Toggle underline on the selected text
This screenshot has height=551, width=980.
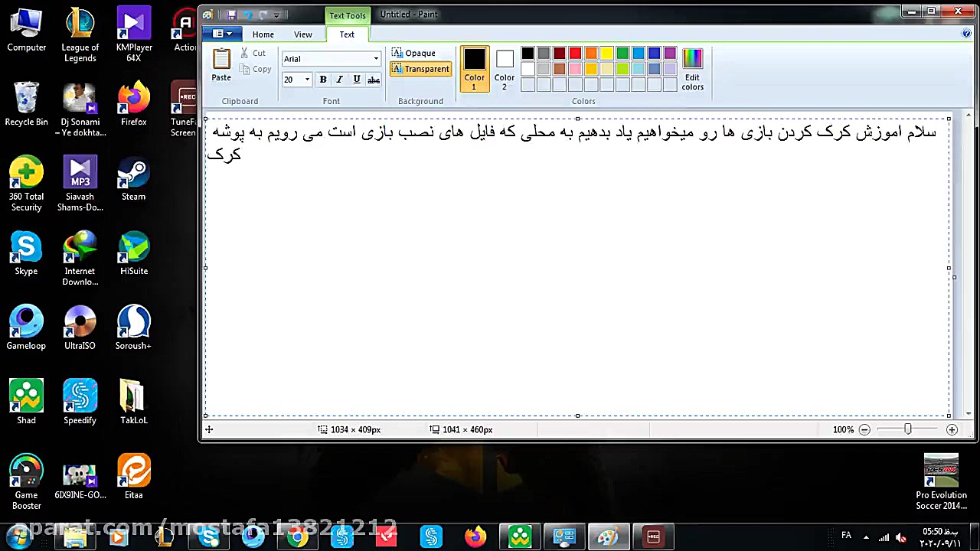coord(356,79)
